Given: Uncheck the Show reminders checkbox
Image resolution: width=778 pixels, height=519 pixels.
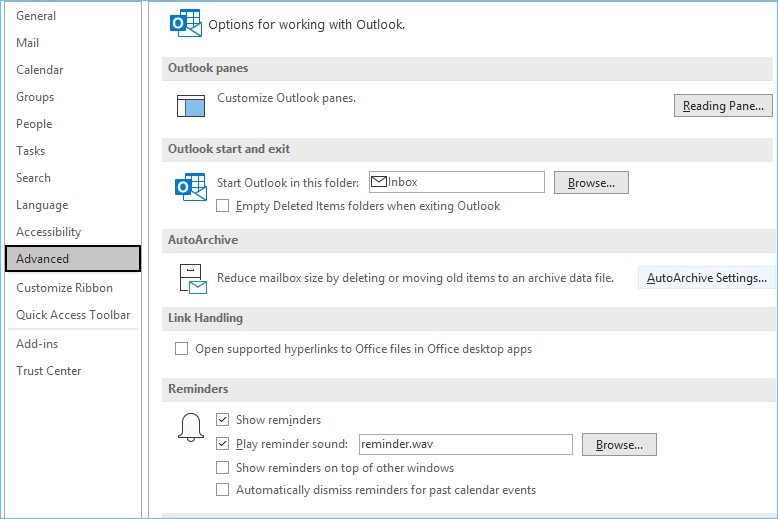Looking at the screenshot, I should (x=223, y=420).
